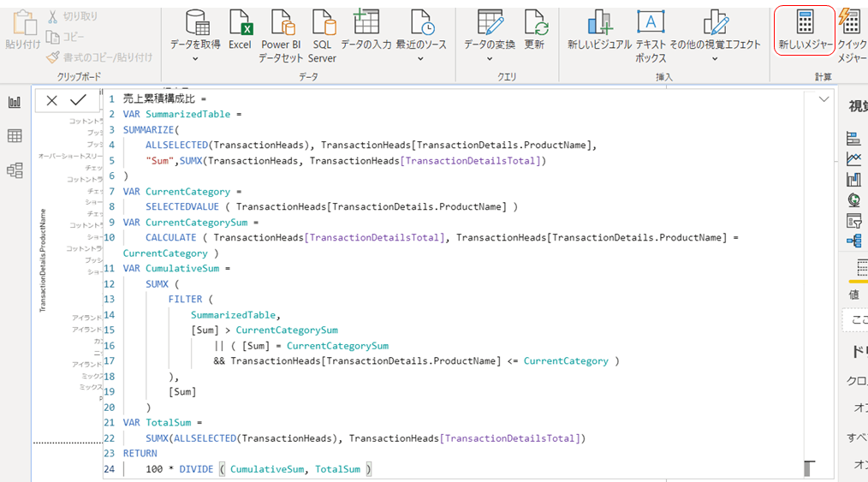The image size is (868, 482).
Task: Click the word RETURN on line 23
Action: (140, 453)
